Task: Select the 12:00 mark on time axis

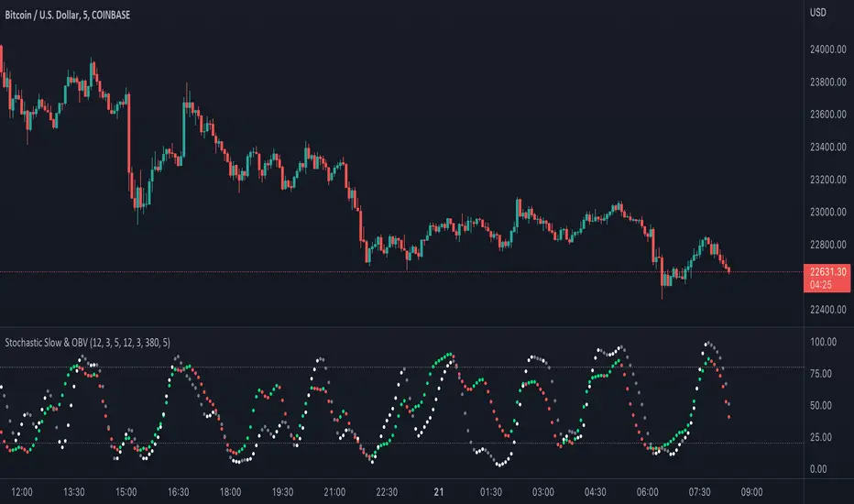Action: point(24,491)
